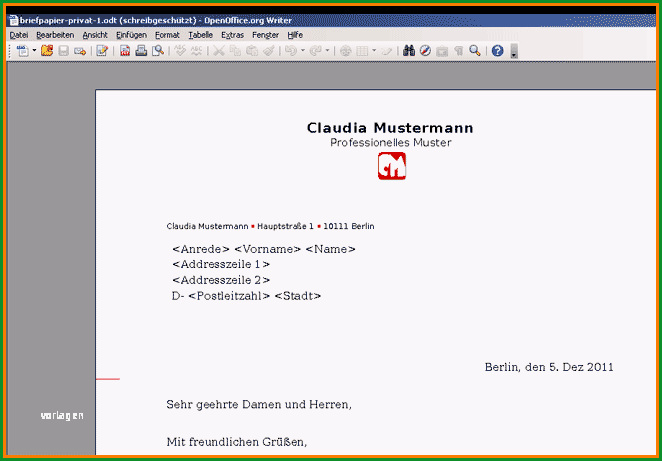Open the Ansicht menu
The width and height of the screenshot is (662, 461).
click(95, 35)
